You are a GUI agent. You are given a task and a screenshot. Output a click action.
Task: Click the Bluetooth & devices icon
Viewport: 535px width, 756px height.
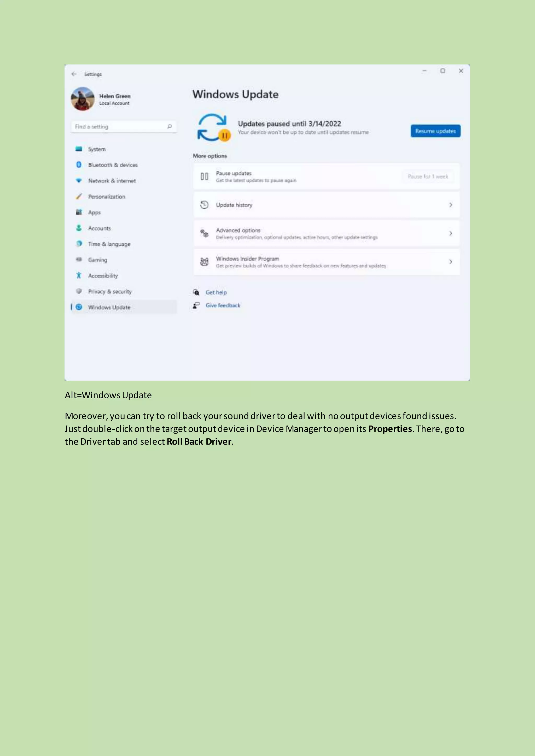[79, 165]
